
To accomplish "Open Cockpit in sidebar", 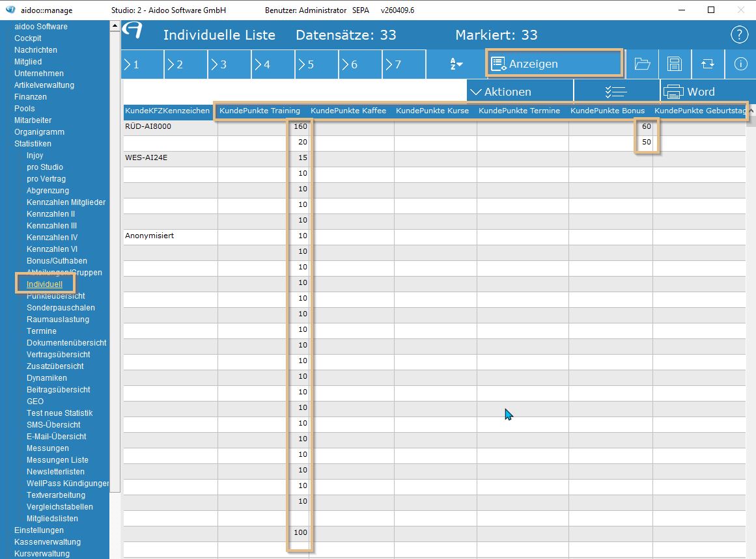I will [x=28, y=38].
